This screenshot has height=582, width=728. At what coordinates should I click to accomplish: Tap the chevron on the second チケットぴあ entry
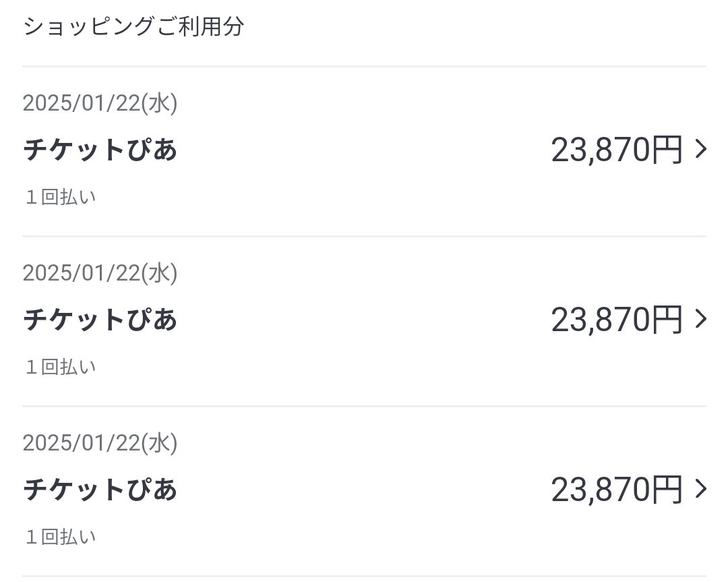(701, 319)
